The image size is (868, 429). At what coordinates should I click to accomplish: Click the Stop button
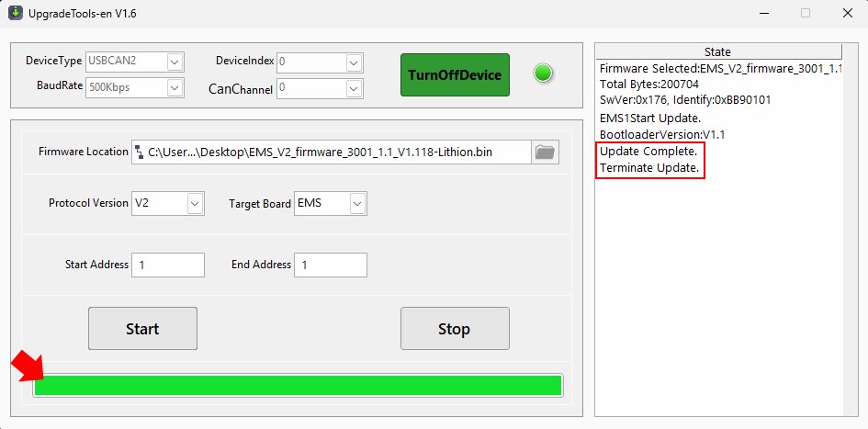pyautogui.click(x=455, y=329)
